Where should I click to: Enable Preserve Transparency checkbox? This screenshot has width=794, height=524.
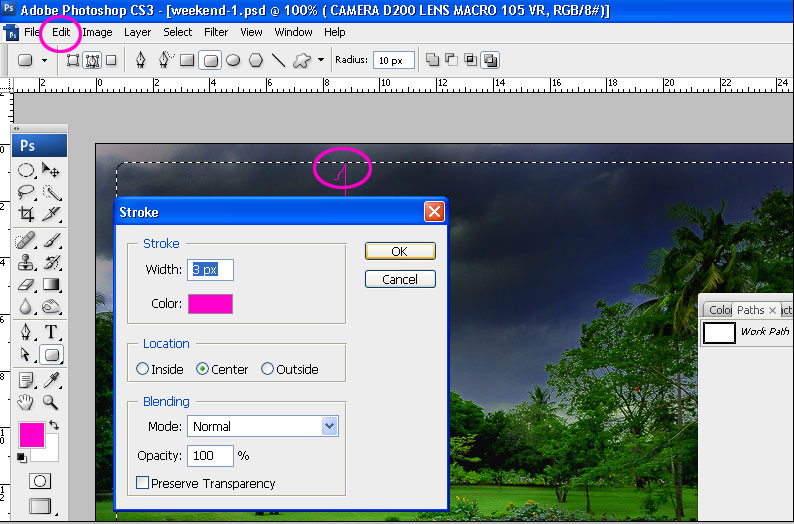[x=143, y=483]
